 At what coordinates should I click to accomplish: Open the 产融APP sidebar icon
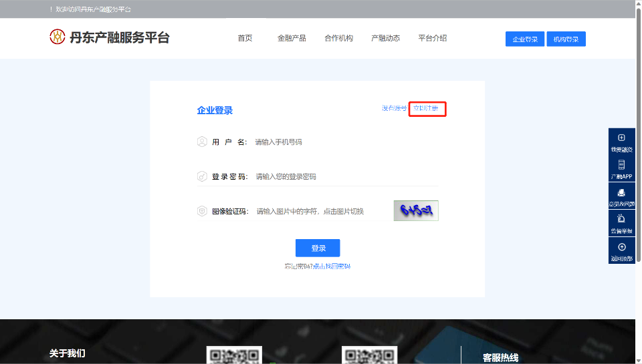click(x=621, y=165)
